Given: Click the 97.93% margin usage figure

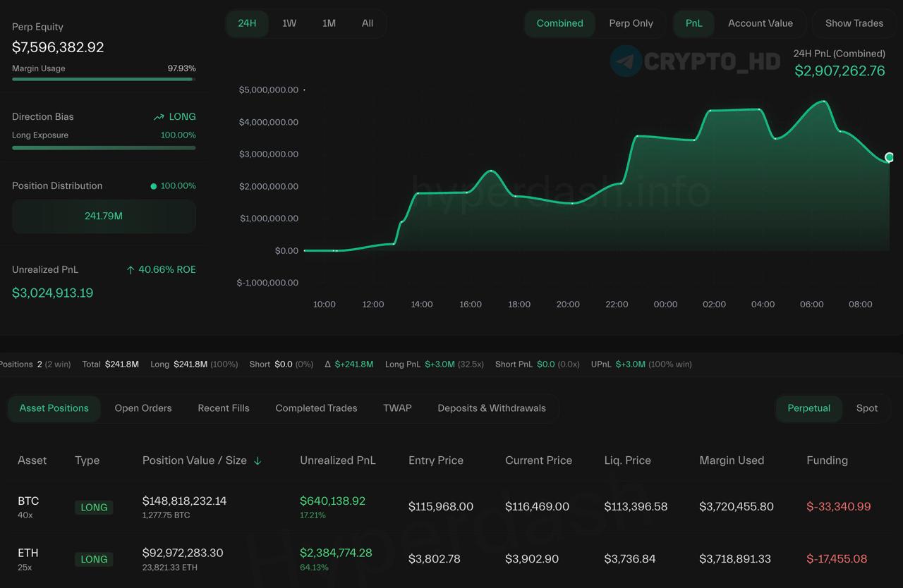Looking at the screenshot, I should pyautogui.click(x=181, y=68).
